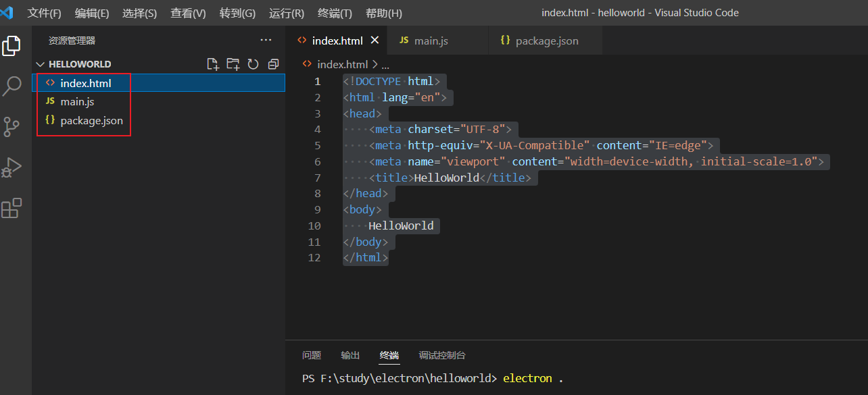The height and width of the screenshot is (395, 868).
Task: Switch to the main.js editor tab
Action: [x=437, y=41]
